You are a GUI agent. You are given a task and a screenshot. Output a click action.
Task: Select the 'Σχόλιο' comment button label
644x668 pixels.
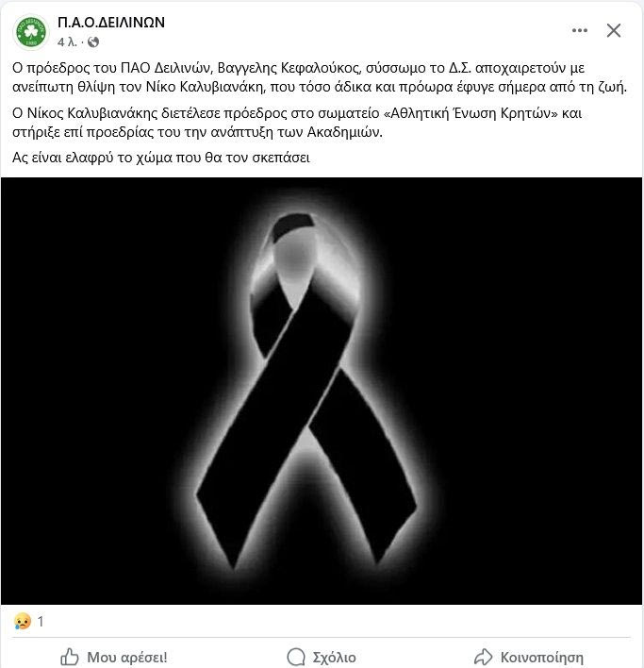point(334,658)
